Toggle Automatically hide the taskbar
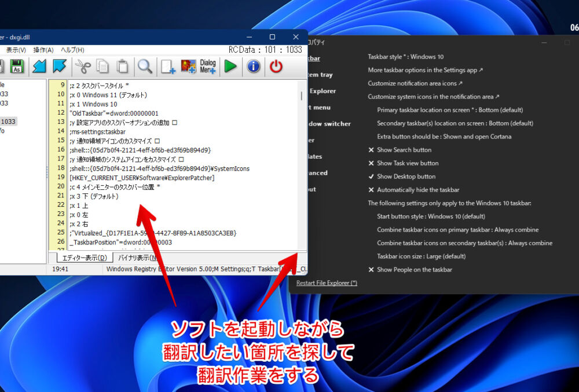Image resolution: width=579 pixels, height=392 pixels. (x=414, y=190)
